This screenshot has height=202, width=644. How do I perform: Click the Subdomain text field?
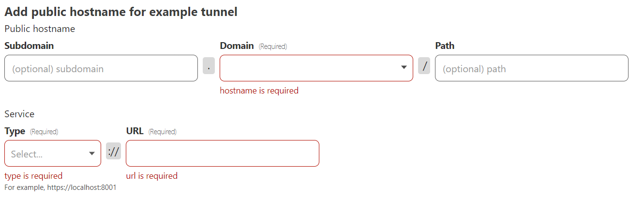[101, 68]
